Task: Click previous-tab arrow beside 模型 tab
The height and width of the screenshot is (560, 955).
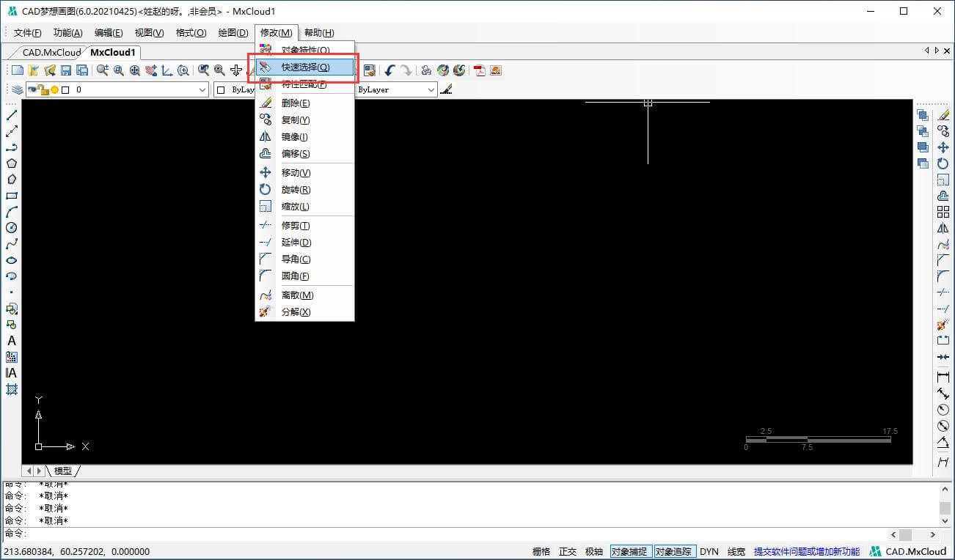Action: pos(29,471)
